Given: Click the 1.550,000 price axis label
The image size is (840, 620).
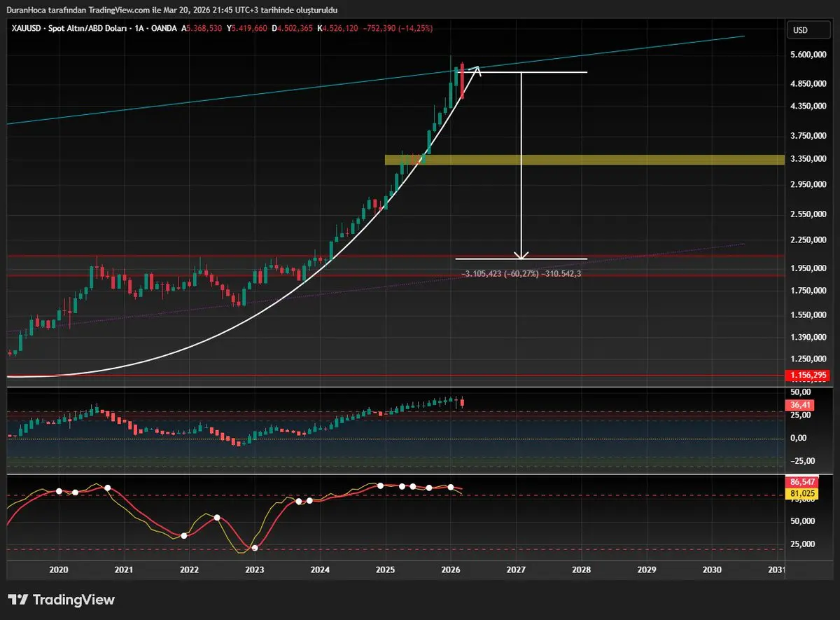Looking at the screenshot, I should click(810, 316).
